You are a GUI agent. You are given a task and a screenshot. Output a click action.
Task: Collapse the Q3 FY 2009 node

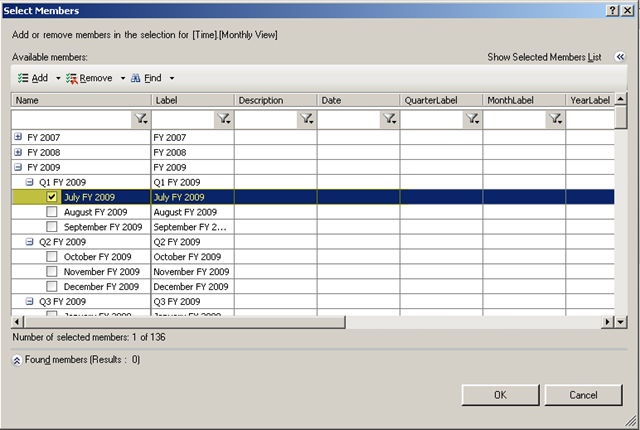click(29, 301)
